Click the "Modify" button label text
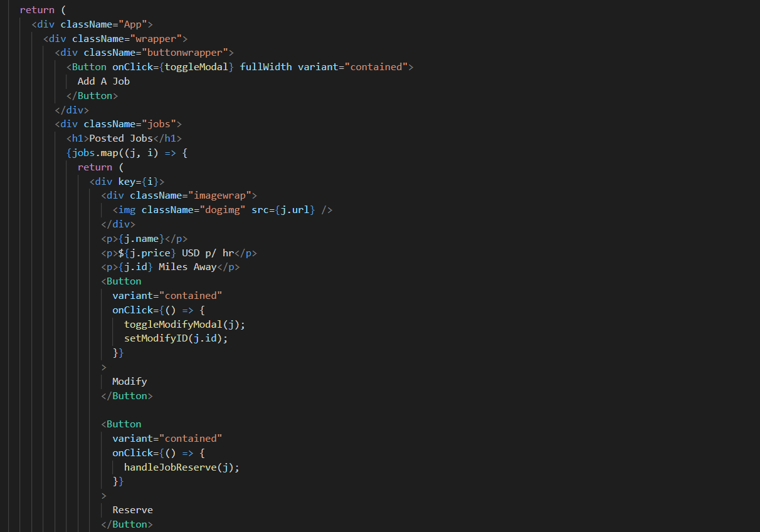 pos(130,381)
